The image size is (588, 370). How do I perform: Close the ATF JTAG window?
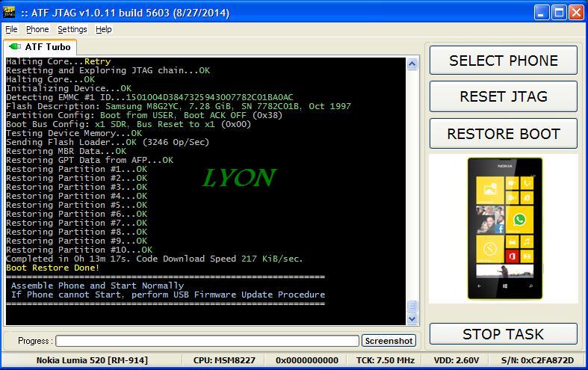tap(576, 13)
